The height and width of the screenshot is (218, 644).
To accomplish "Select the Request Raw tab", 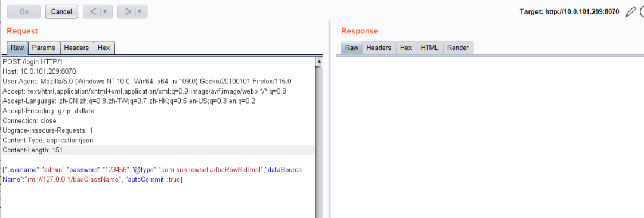I will [x=17, y=48].
